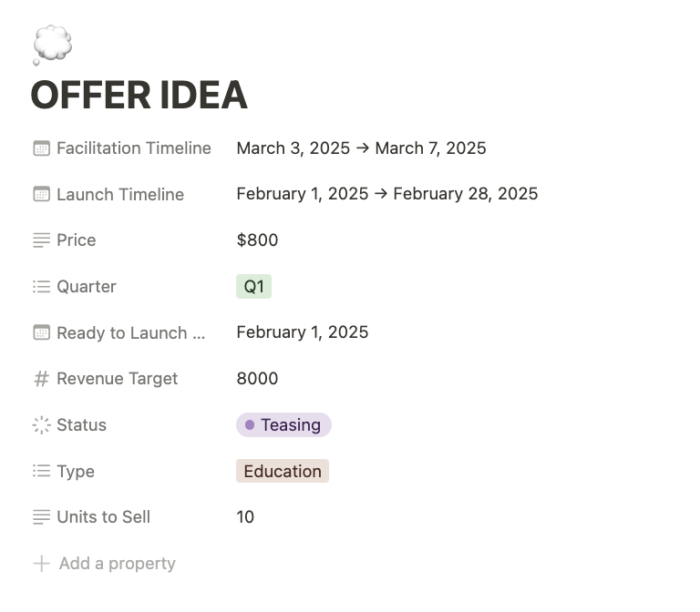
Task: Click the Revenue Target hash icon
Action: (42, 379)
